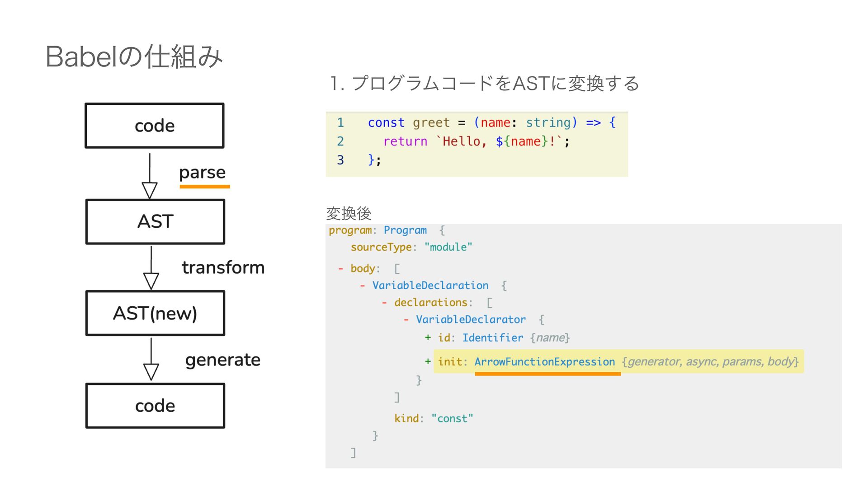868x488 pixels.
Task: Click the VariableDeclarator type name
Action: (x=471, y=320)
